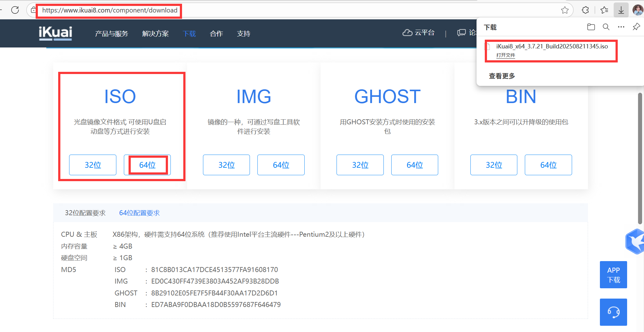Click the IMG heading text
Viewport: 644px width, 332px height.
254,96
